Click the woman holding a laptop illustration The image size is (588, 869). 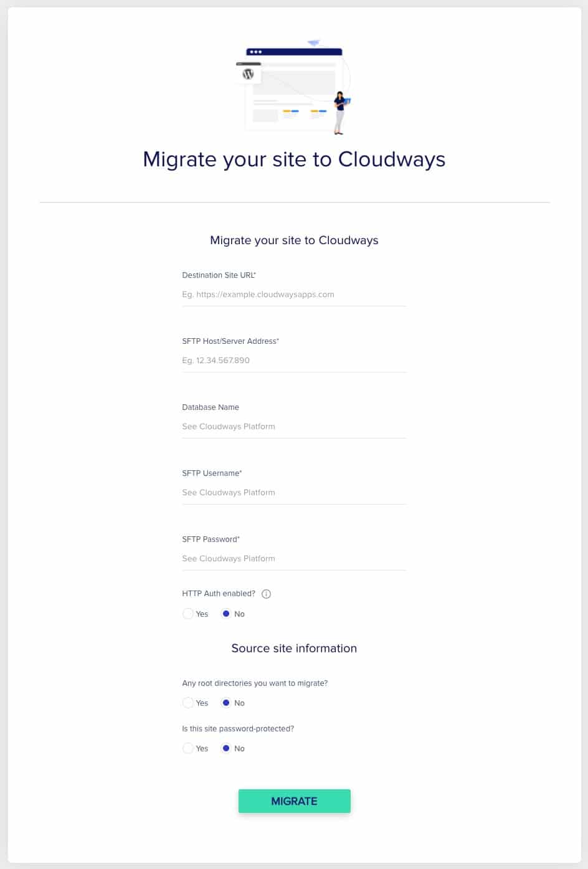(x=339, y=113)
